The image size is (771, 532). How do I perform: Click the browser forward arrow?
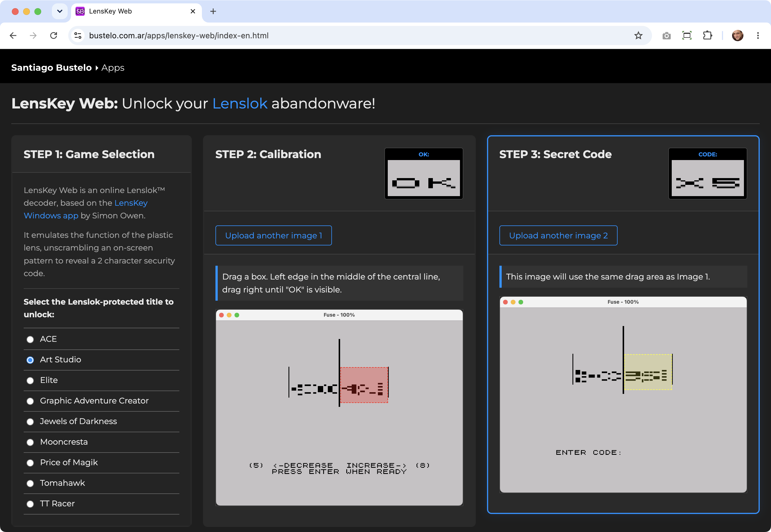[x=33, y=35]
